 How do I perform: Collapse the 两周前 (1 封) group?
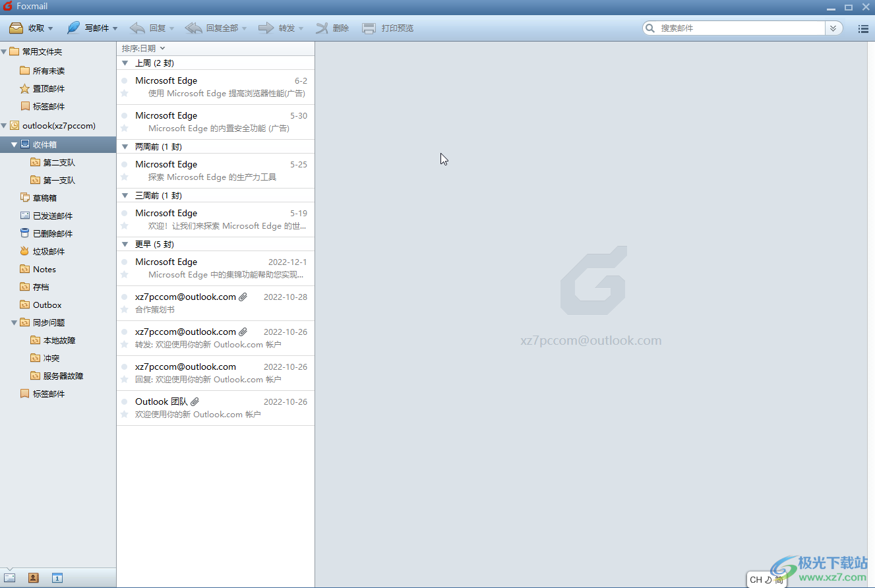125,146
